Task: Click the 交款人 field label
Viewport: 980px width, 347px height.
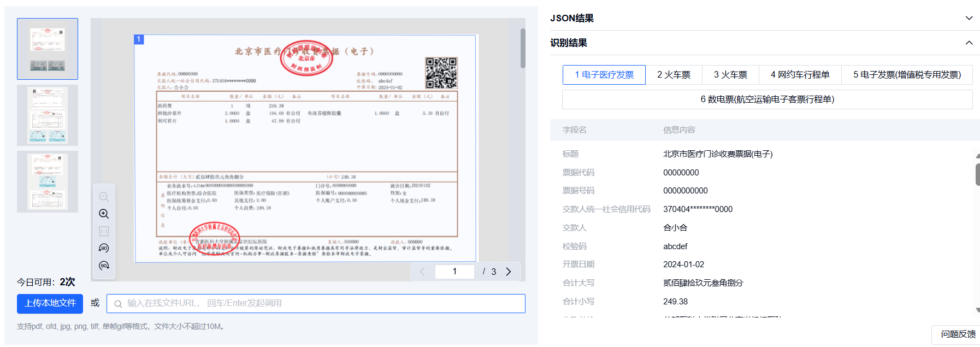Action: point(575,228)
